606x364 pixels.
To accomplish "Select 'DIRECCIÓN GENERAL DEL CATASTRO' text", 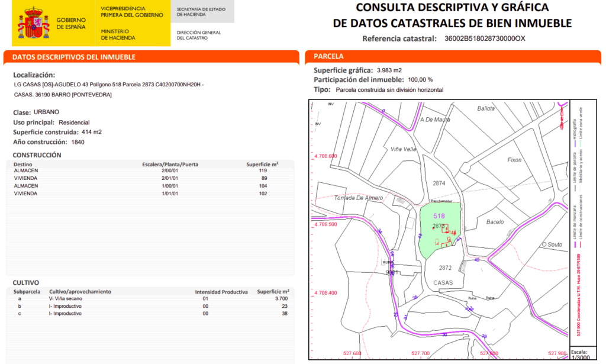I will [199, 35].
